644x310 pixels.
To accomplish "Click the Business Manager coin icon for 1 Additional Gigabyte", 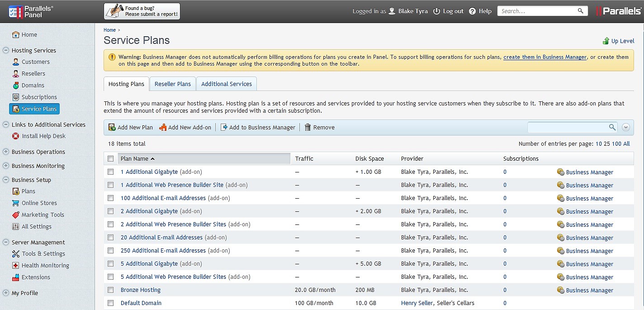I will 561,172.
